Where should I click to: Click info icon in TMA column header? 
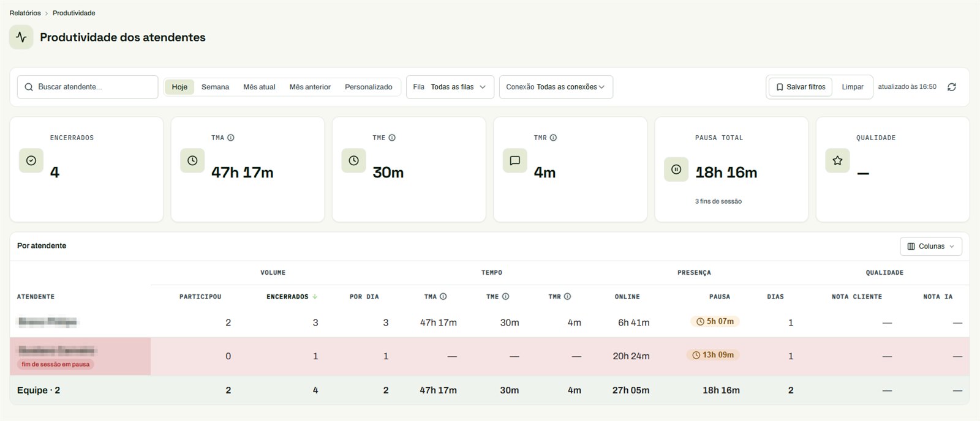[443, 296]
